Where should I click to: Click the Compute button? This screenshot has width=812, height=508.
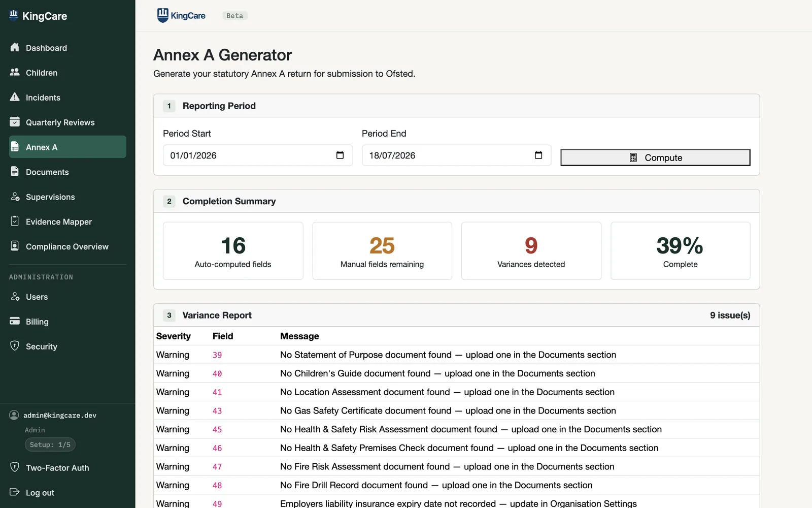[655, 157]
